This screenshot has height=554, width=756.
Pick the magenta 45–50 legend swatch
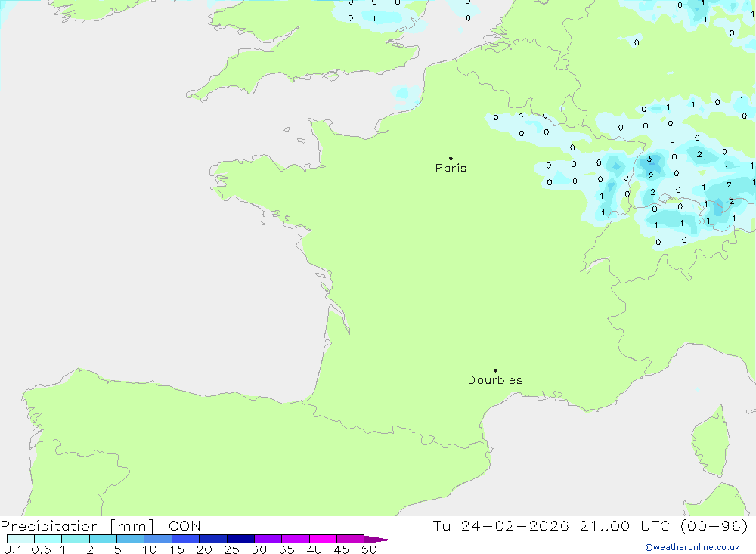point(350,539)
